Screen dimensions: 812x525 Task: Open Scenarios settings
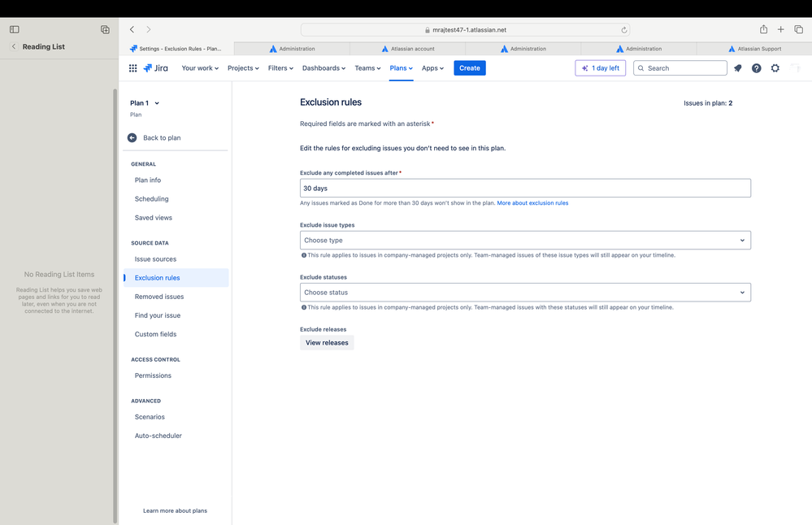pos(150,417)
